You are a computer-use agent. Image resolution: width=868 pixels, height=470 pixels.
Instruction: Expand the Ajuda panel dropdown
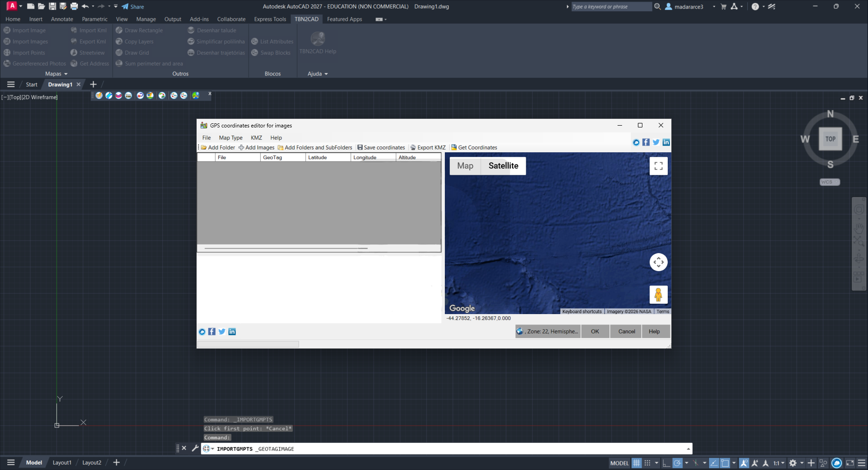point(318,74)
